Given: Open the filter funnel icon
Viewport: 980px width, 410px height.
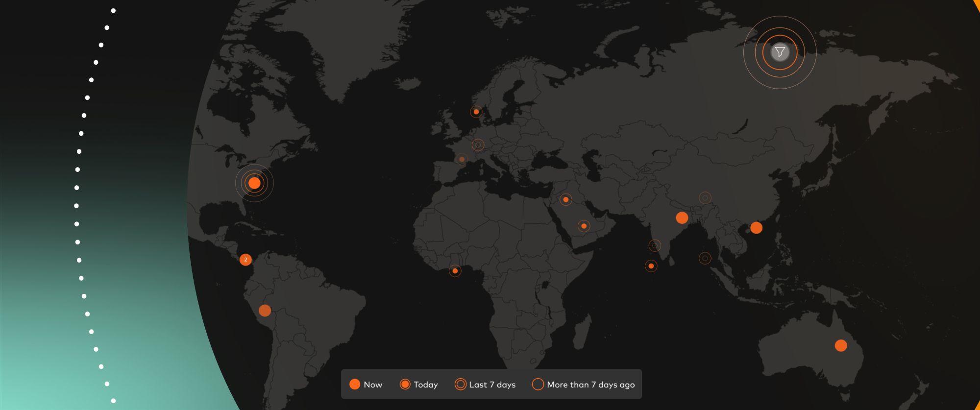Looking at the screenshot, I should tap(780, 52).
